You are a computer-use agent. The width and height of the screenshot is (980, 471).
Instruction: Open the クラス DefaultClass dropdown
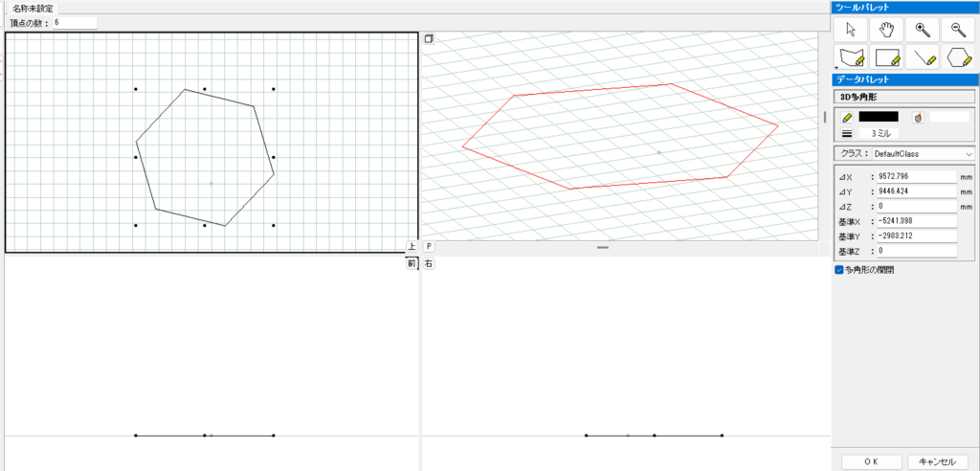922,153
